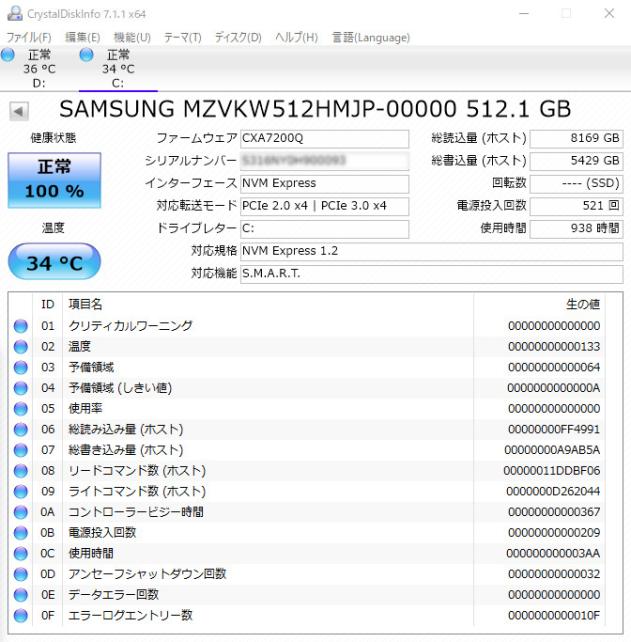
Task: Open the テーマ(T) menu
Action: pos(183,38)
